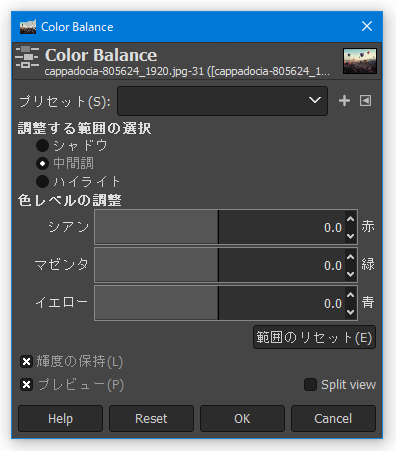
Task: Click 範囲のリセット(E) button
Action: tap(314, 337)
